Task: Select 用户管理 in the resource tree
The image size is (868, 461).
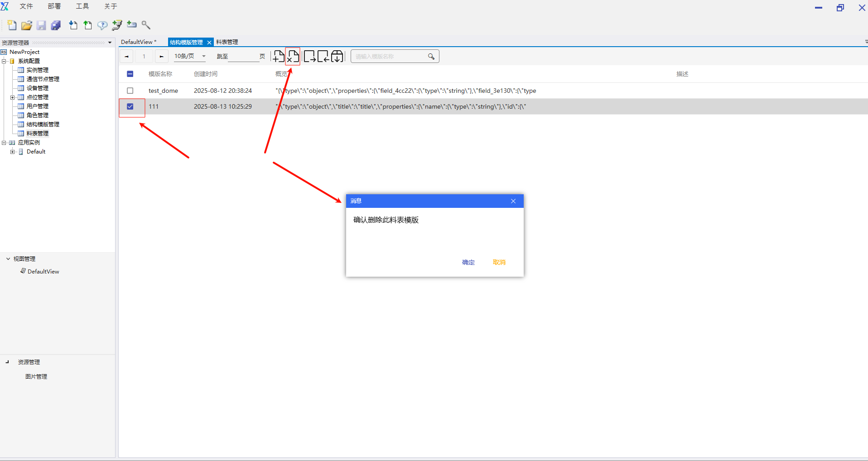Action: pyautogui.click(x=37, y=106)
